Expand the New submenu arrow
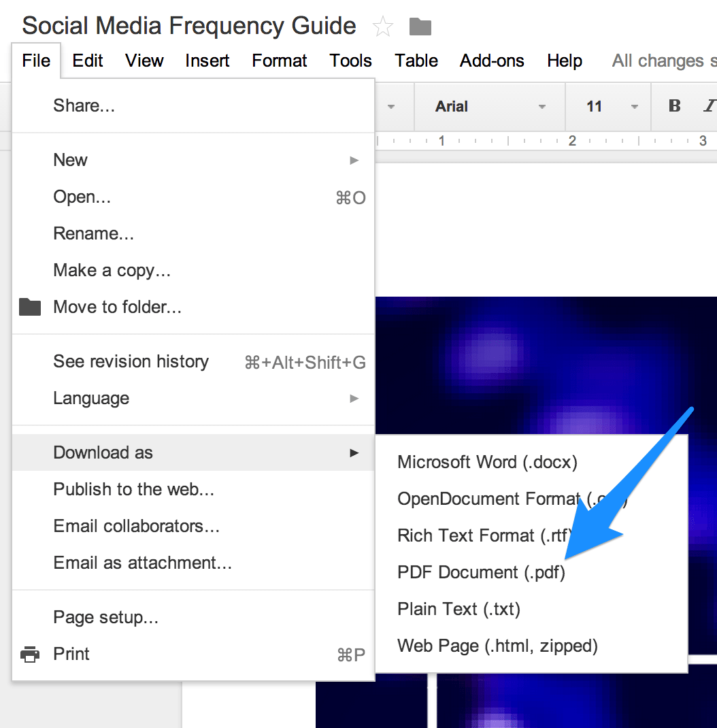Screen dimensions: 717x728 [x=353, y=160]
